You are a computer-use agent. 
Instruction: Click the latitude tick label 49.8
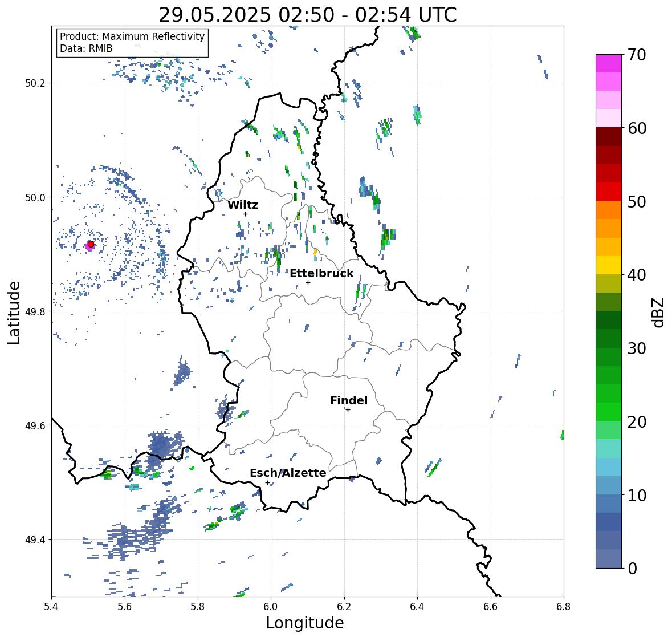pos(35,311)
